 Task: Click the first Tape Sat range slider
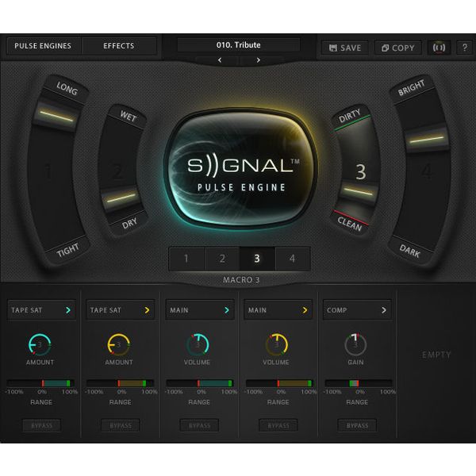click(x=41, y=383)
